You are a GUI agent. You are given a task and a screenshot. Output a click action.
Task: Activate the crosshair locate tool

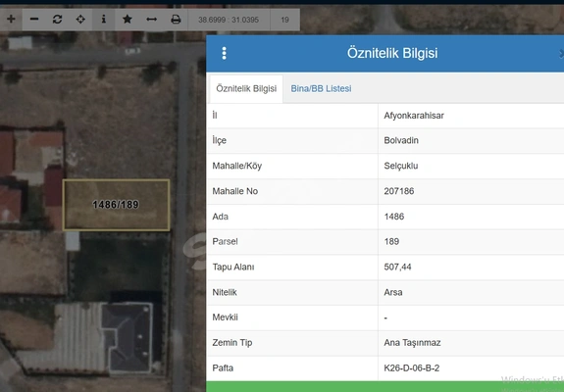tap(80, 20)
